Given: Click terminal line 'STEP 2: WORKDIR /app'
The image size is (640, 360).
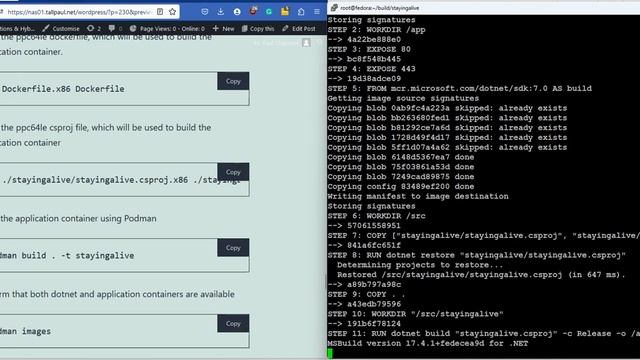Looking at the screenshot, I should (376, 29).
